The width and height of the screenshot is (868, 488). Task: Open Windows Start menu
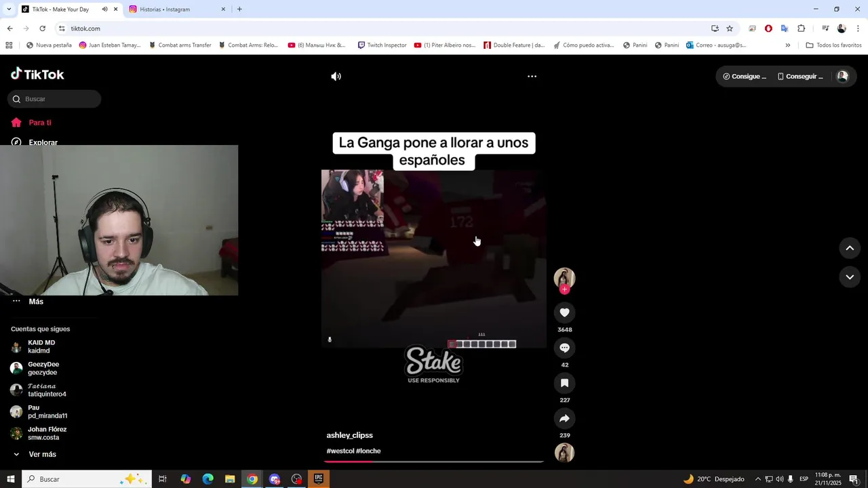pyautogui.click(x=10, y=479)
